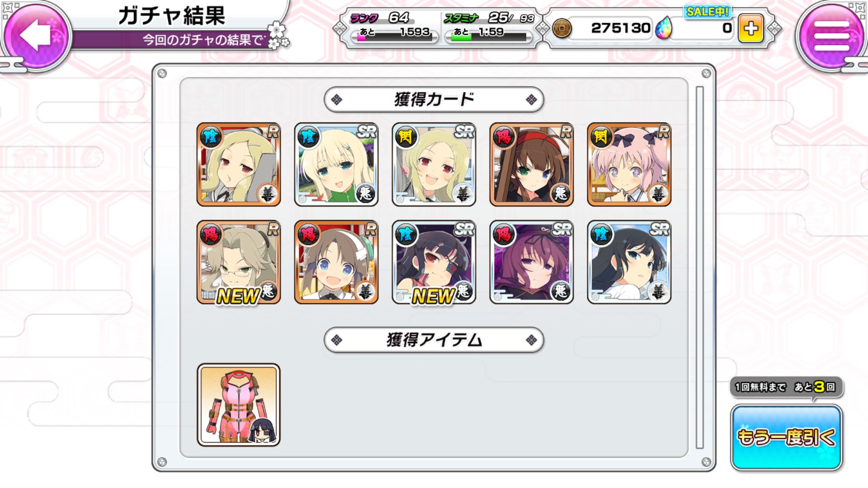Viewport: 868px width, 488px height.
Task: Tap the rainbow gem currency icon
Action: click(663, 28)
